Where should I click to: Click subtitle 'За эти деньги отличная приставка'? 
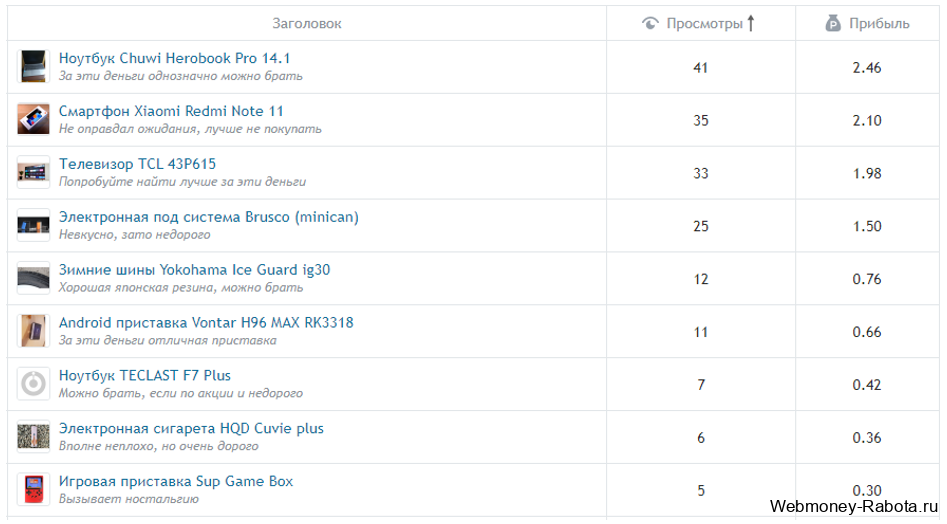tap(168, 340)
